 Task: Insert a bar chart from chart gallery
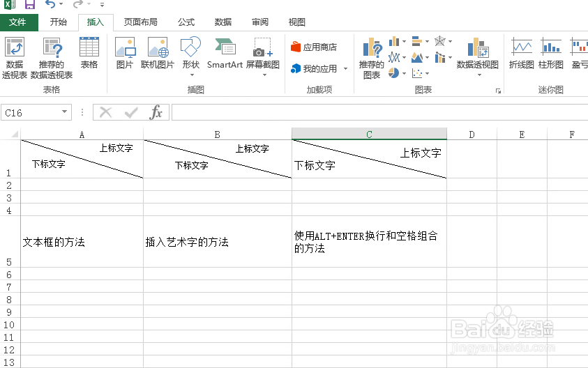[x=417, y=41]
